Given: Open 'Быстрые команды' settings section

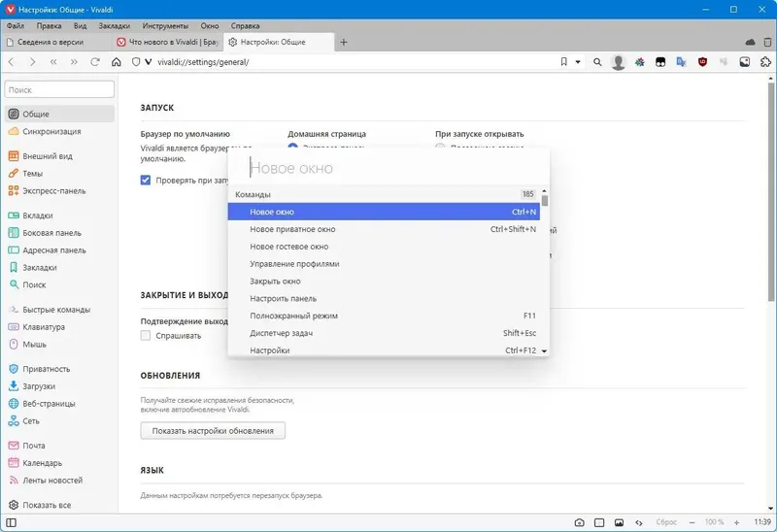Looking at the screenshot, I should [59, 310].
